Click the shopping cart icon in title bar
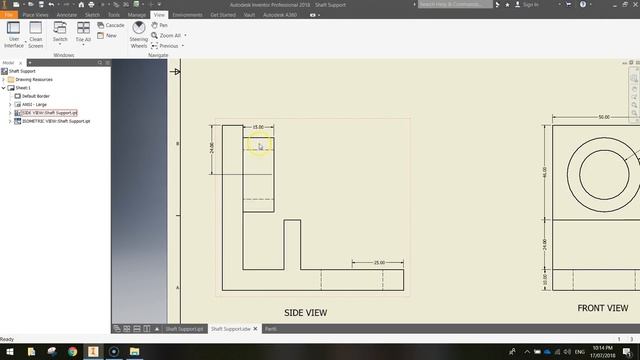The height and width of the screenshot is (360, 640). 569,4
